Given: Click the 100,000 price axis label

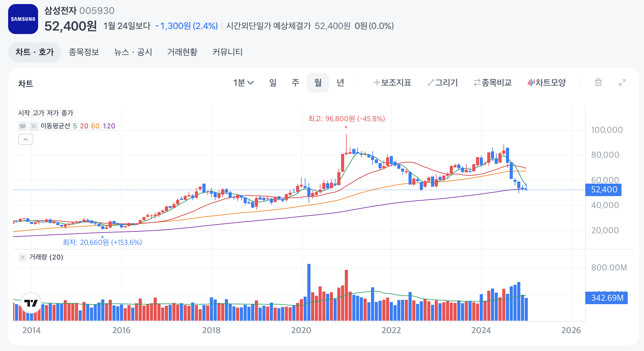Looking at the screenshot, I should [x=607, y=130].
